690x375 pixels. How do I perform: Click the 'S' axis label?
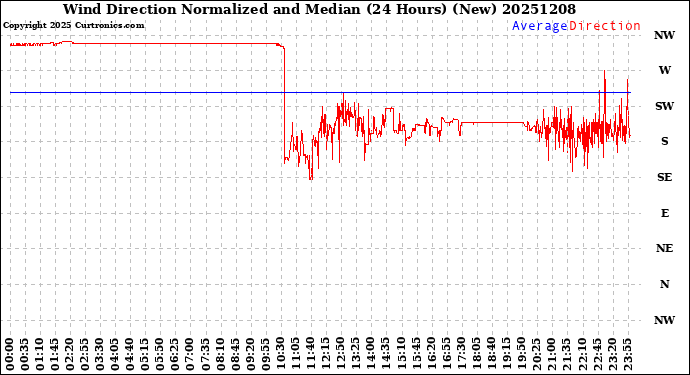tap(664, 141)
